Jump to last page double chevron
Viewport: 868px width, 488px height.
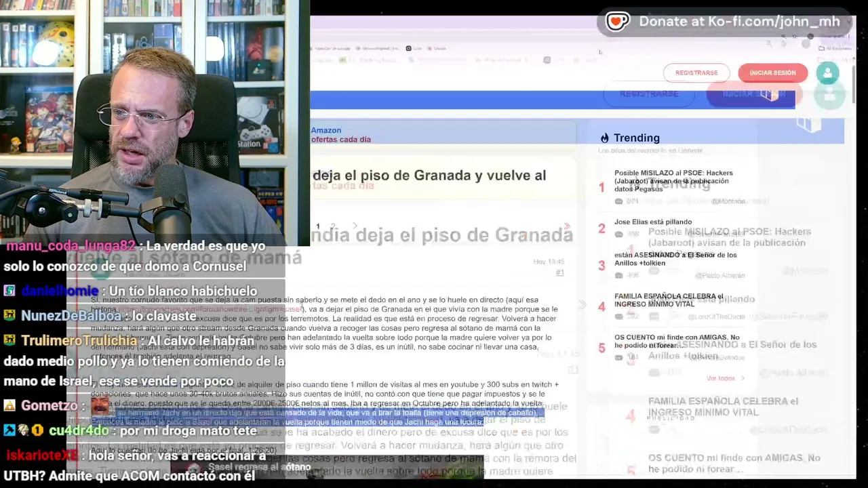pyautogui.click(x=568, y=226)
